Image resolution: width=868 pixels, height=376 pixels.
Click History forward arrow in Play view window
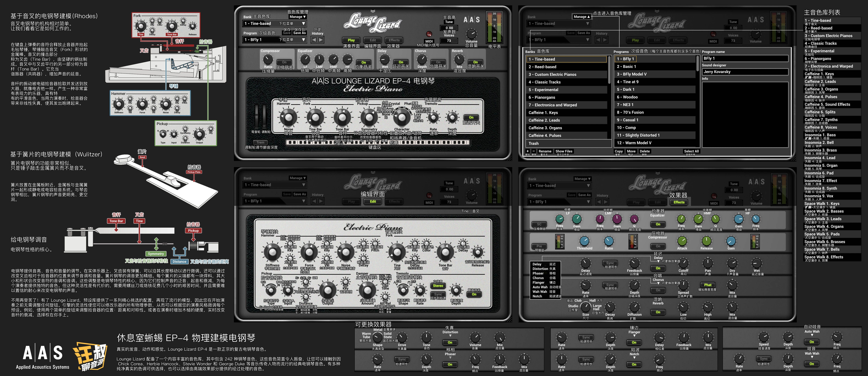[321, 40]
